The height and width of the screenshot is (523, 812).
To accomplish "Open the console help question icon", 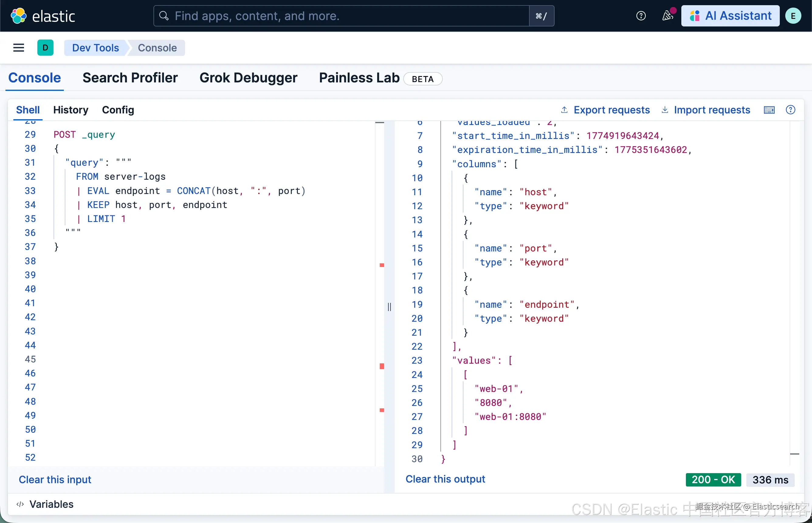I will click(x=790, y=110).
